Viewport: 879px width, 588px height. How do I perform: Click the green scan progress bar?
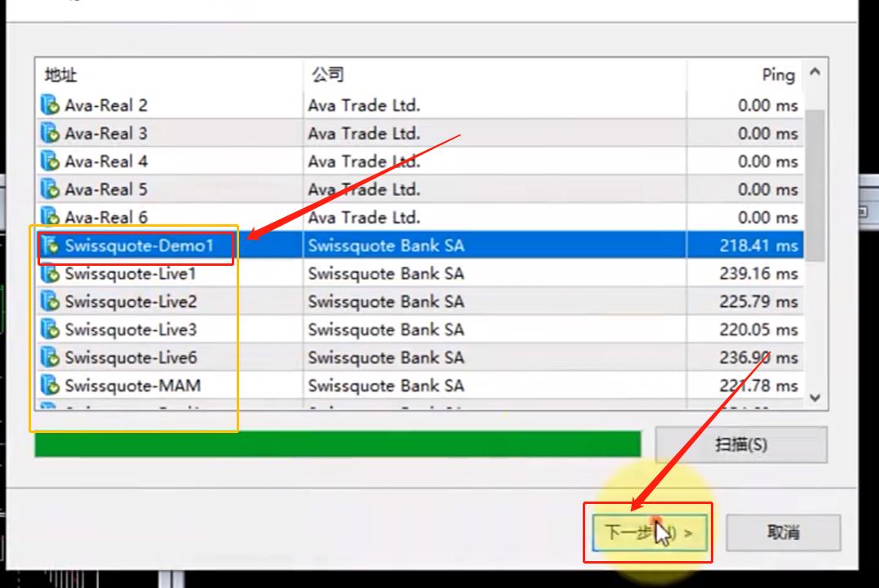click(x=337, y=444)
